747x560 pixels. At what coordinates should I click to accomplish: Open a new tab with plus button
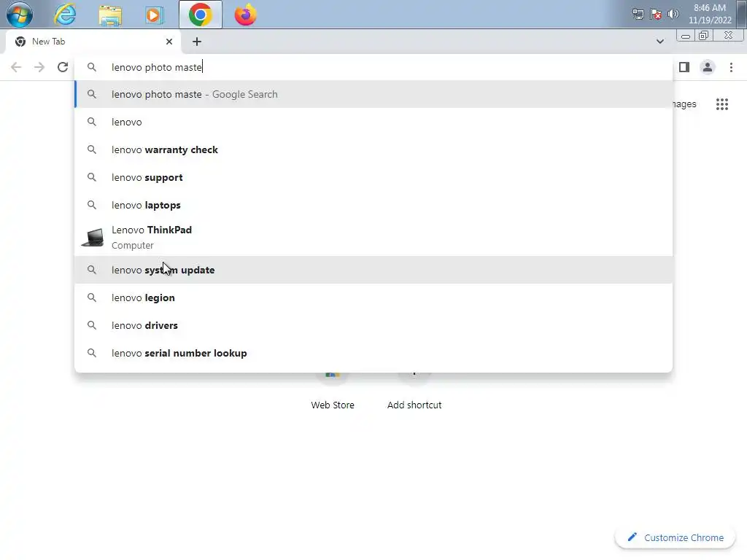(197, 42)
